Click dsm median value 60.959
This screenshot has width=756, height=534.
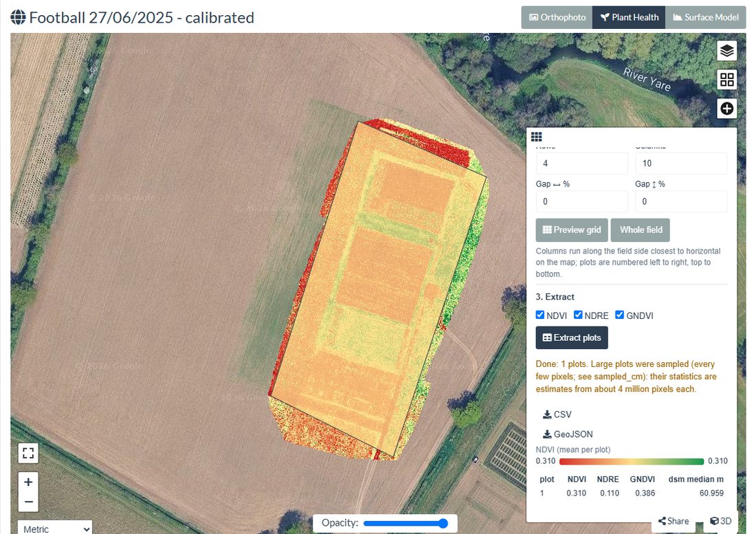coord(711,493)
